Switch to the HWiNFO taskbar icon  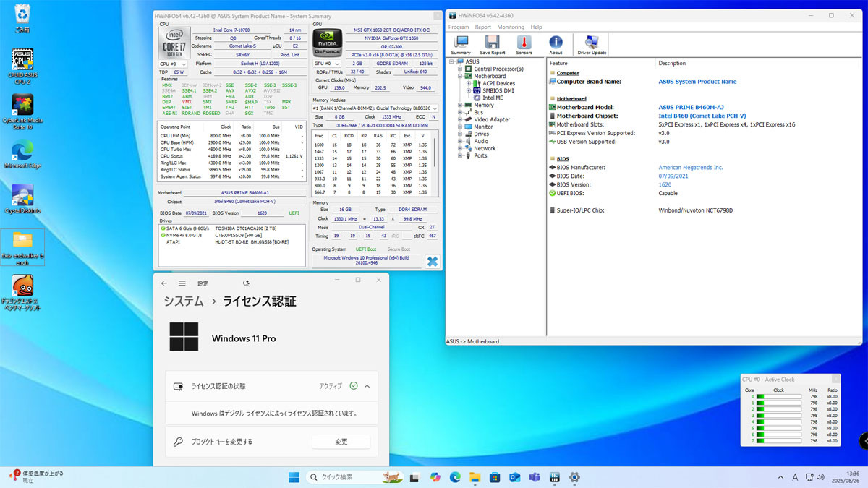coord(555,477)
